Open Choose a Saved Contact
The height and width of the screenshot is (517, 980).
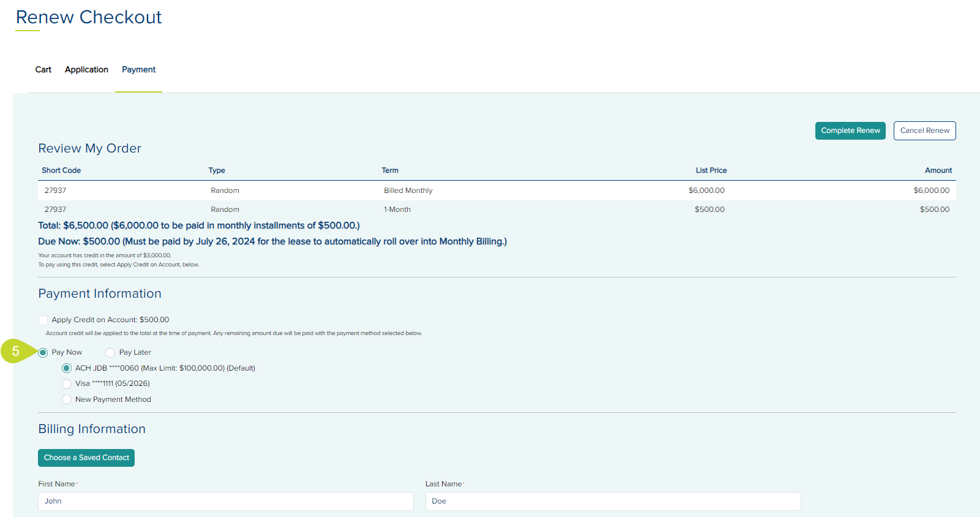pyautogui.click(x=86, y=458)
